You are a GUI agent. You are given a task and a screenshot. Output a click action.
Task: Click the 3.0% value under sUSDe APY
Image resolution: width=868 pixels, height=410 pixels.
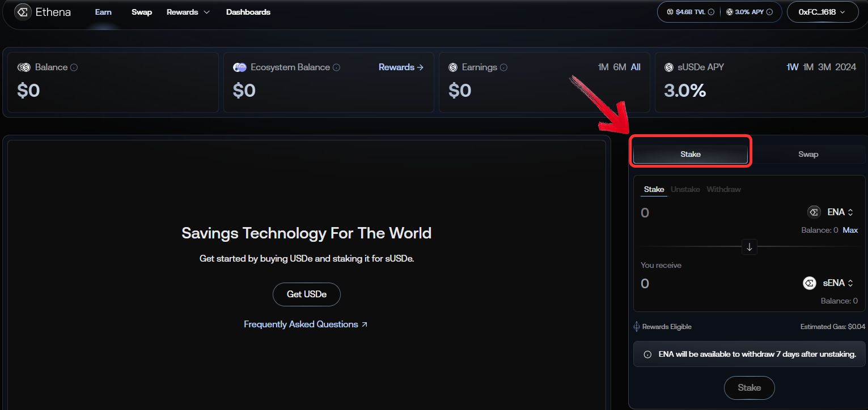coord(685,91)
